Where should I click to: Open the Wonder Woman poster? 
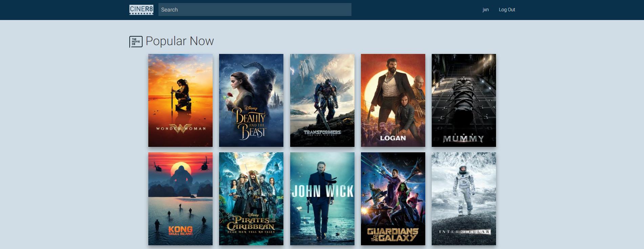coord(180,100)
